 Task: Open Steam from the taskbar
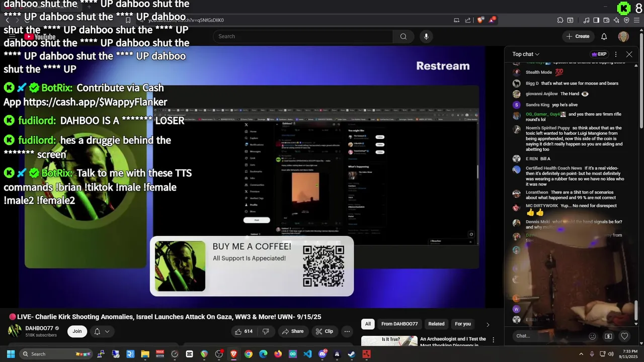pyautogui.click(x=351, y=354)
